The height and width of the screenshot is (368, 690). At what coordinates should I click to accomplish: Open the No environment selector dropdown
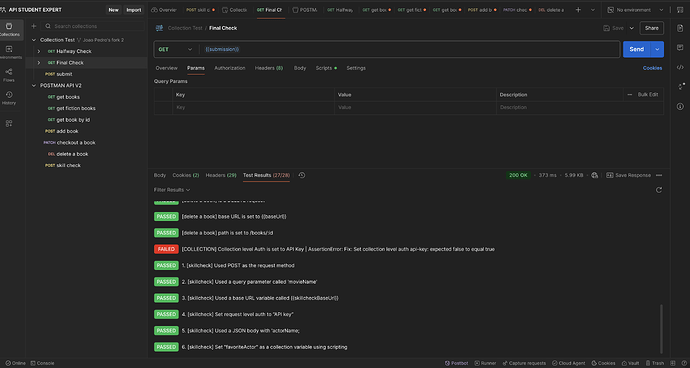(635, 10)
